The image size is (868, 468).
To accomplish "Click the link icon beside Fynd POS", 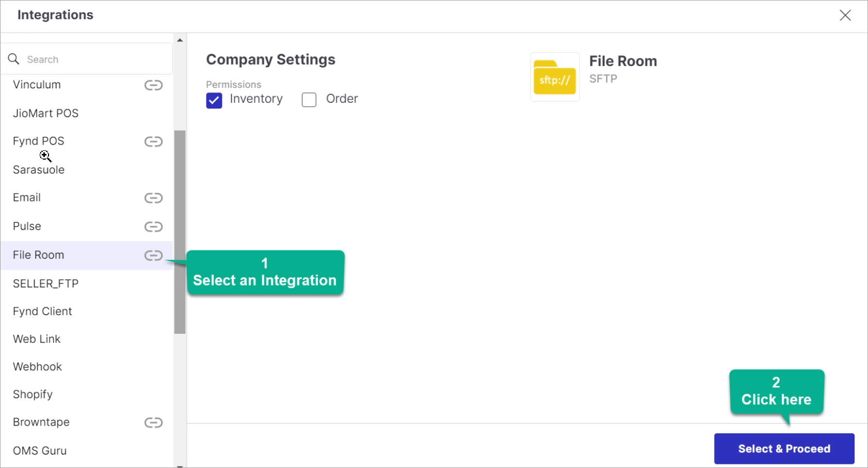I will (x=153, y=142).
